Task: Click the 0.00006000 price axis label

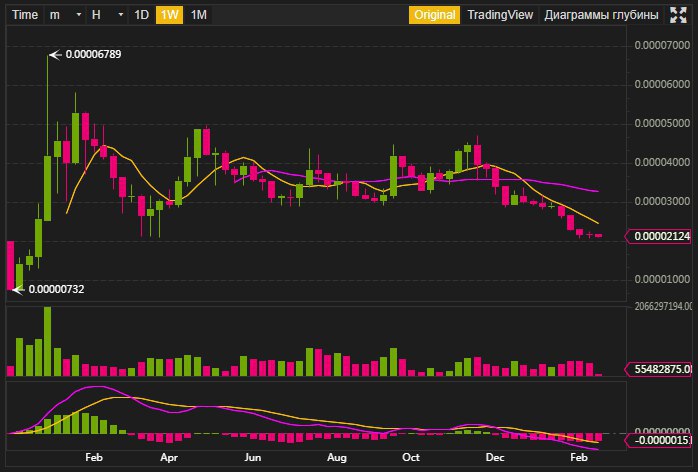Action: [x=662, y=85]
